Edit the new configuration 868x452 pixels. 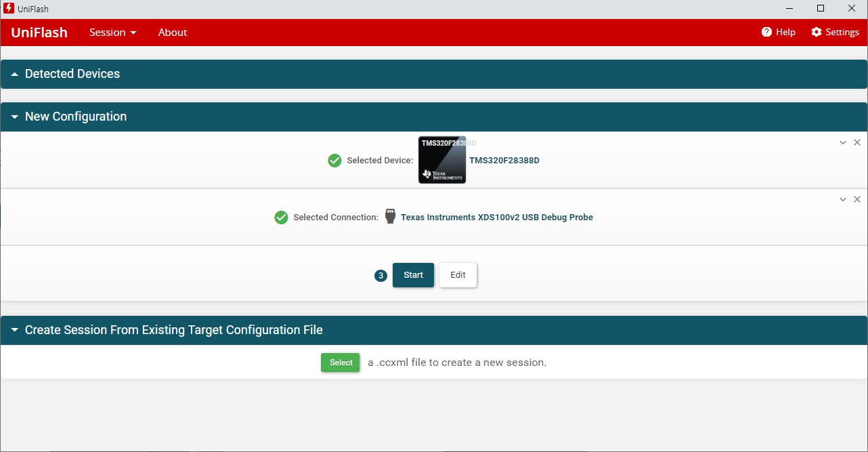coord(458,275)
